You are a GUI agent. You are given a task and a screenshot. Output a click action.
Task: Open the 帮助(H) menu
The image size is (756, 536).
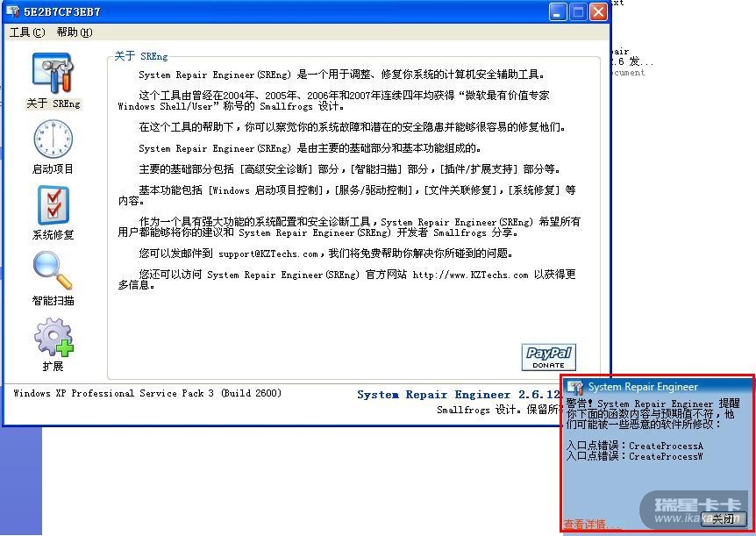pos(75,32)
